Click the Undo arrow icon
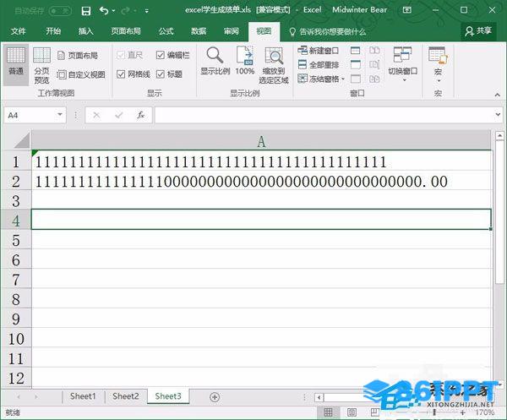This screenshot has height=420, width=507. click(104, 11)
